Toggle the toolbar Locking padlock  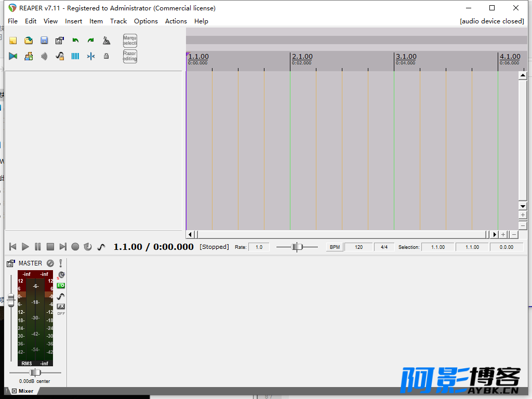click(x=107, y=56)
